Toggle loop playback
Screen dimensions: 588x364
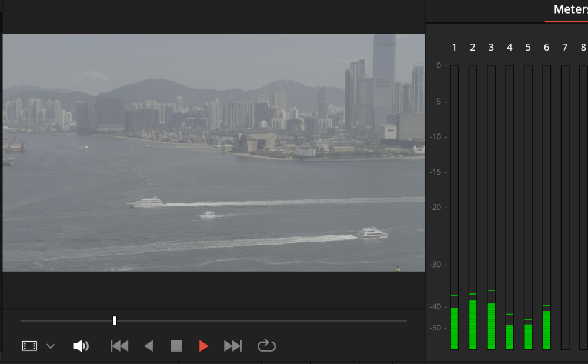(x=266, y=346)
